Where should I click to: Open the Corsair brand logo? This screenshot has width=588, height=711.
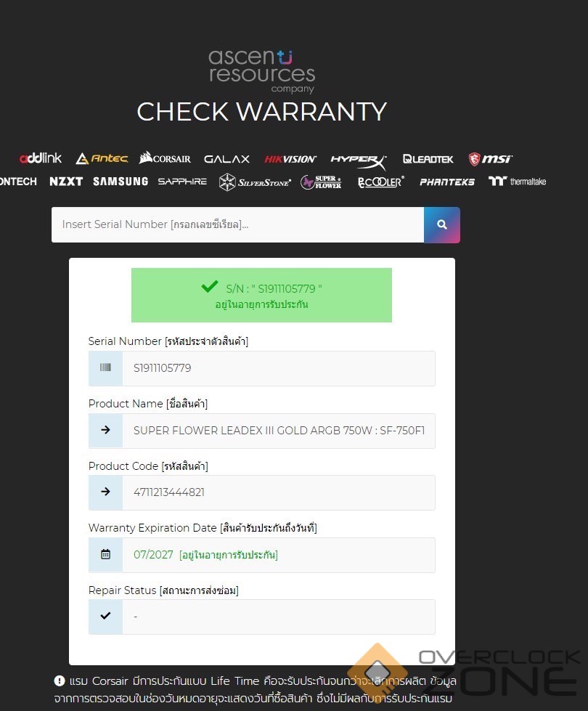pos(165,158)
